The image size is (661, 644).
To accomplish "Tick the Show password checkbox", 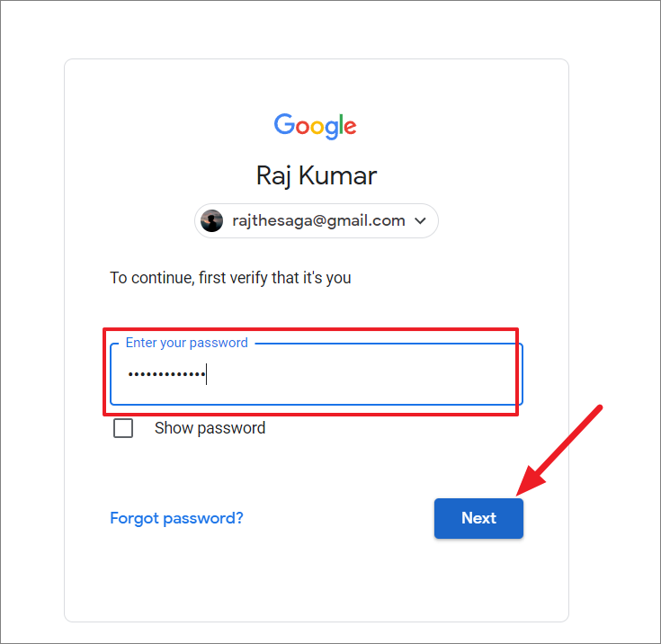I will [123, 428].
